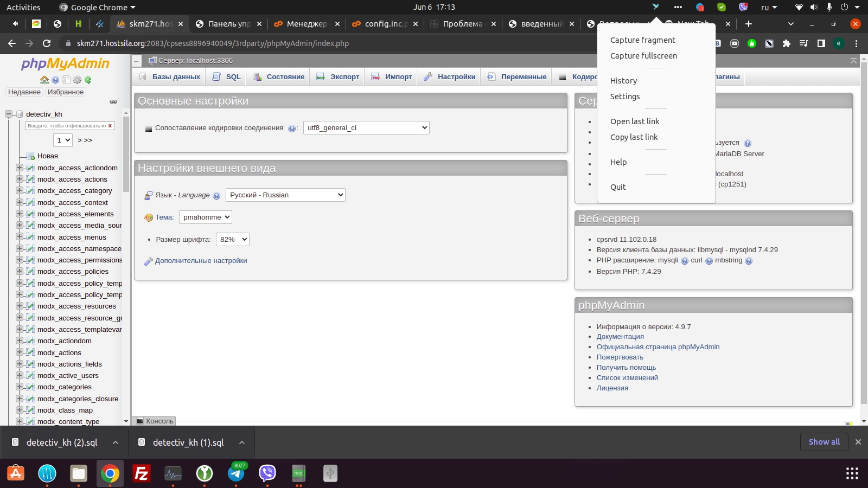This screenshot has width=868, height=488.
Task: Open the Тема pmahomme theme dropdown
Action: (x=206, y=217)
